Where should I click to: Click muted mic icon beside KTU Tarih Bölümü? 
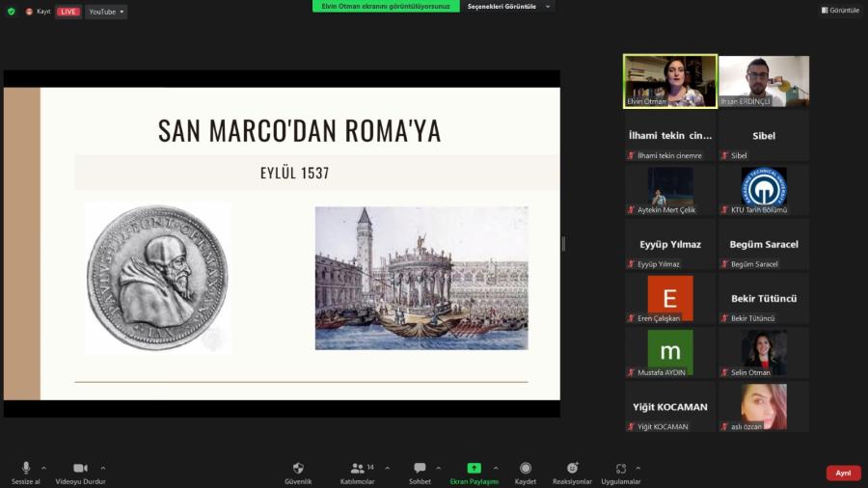click(724, 209)
